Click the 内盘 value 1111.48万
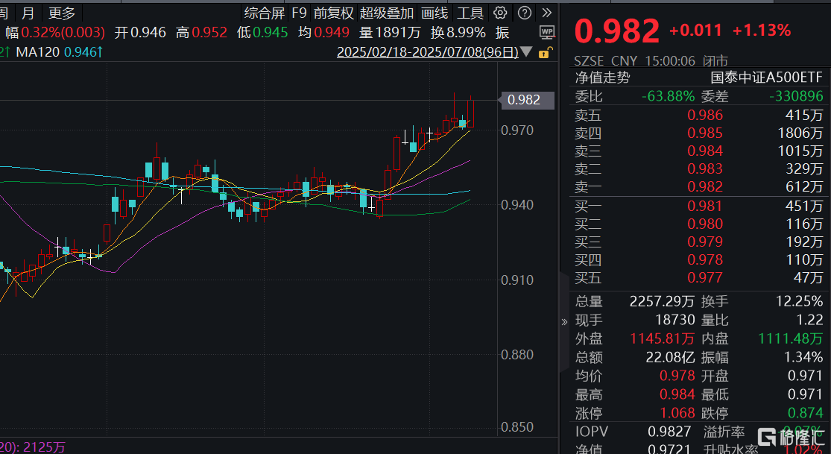This screenshot has width=832, height=454. point(791,339)
